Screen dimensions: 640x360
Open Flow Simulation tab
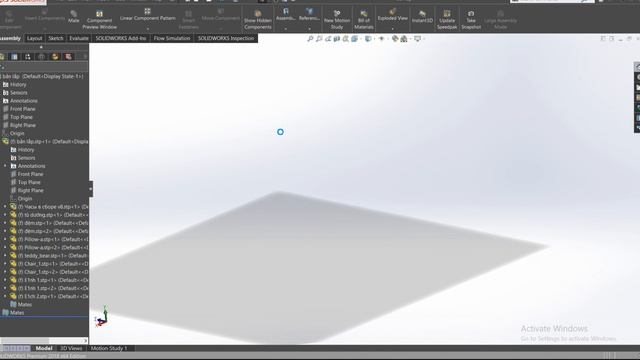[x=172, y=38]
